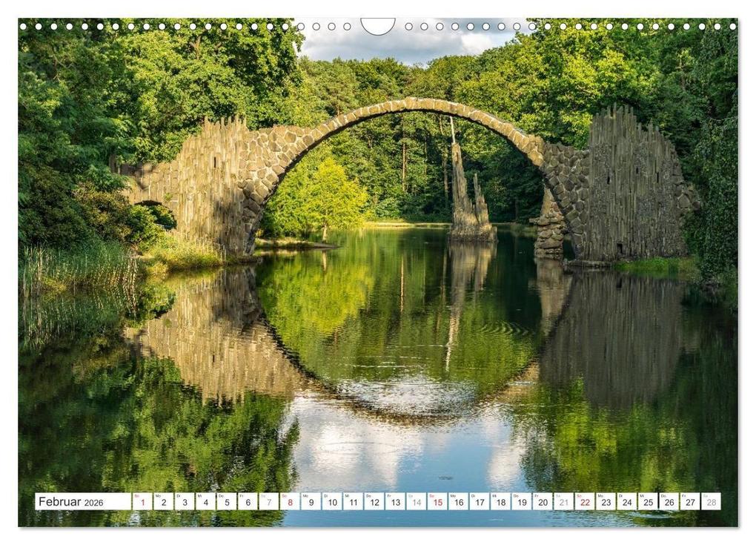This screenshot has height=545, width=756.
Task: Click day 13 on the date strip
Action: coord(395,501)
